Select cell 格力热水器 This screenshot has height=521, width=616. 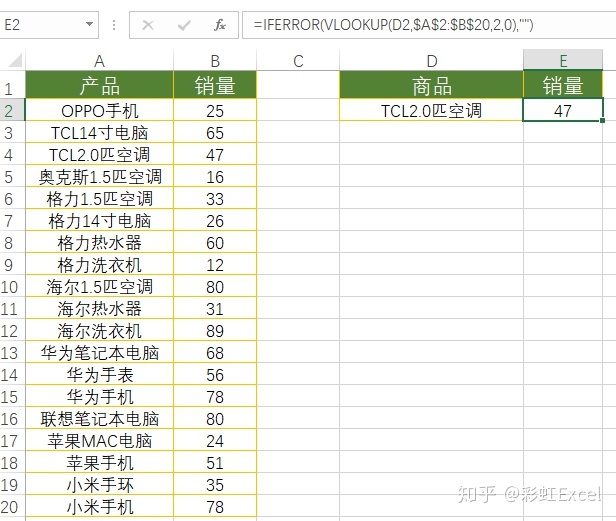(x=99, y=242)
